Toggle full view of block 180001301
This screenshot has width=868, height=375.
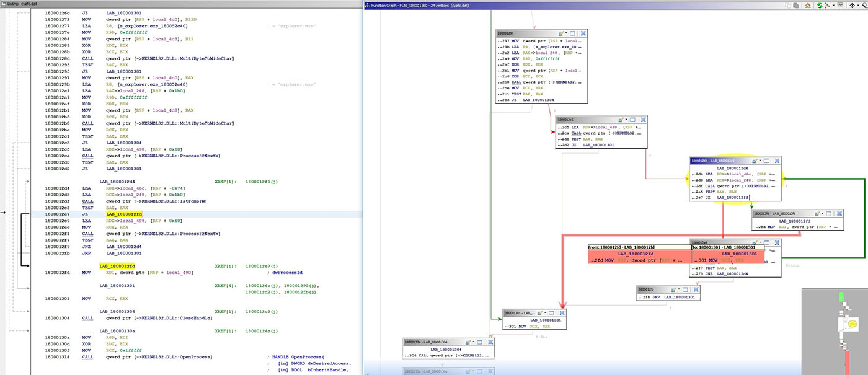pos(552,313)
